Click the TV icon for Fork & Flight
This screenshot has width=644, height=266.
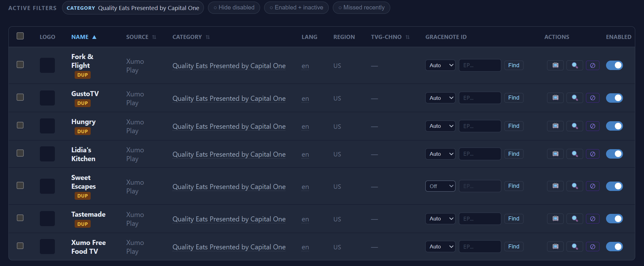(x=555, y=65)
